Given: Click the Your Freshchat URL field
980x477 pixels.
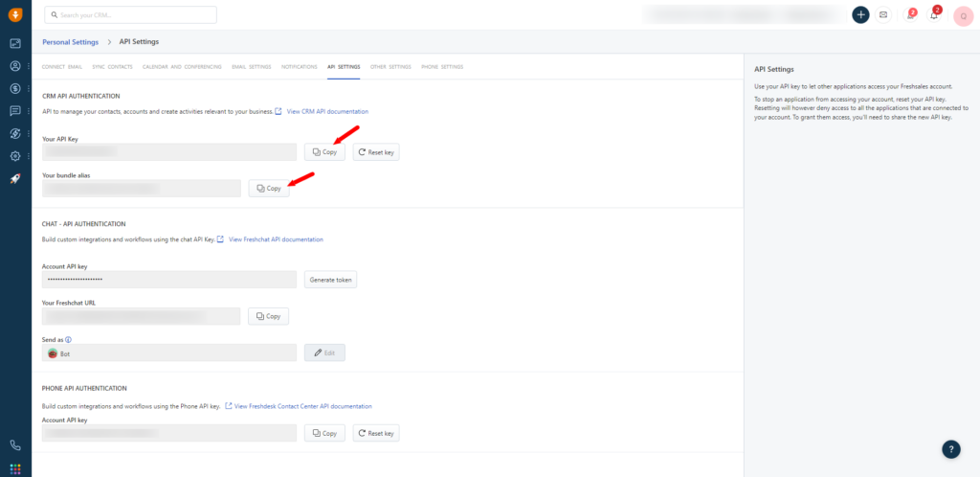Looking at the screenshot, I should pyautogui.click(x=142, y=316).
